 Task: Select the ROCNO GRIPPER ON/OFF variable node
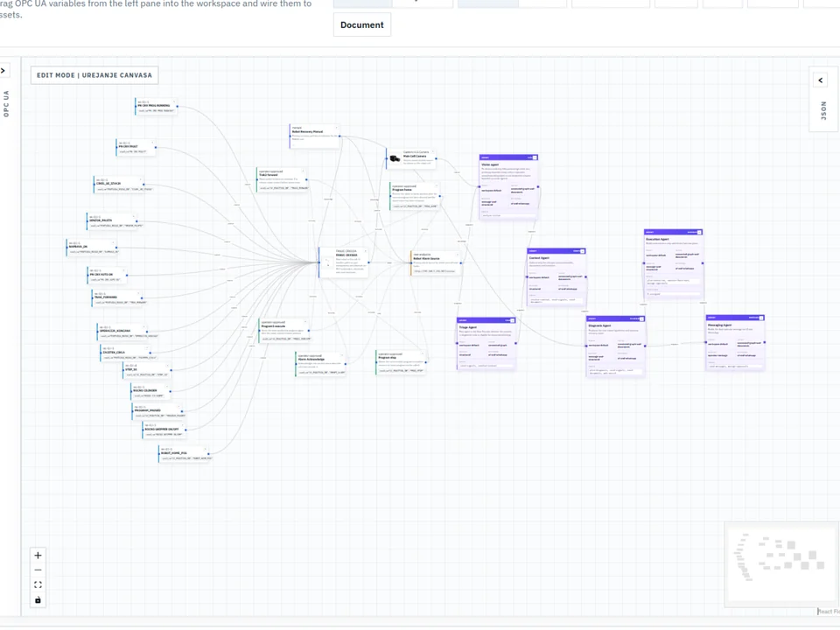[164, 430]
